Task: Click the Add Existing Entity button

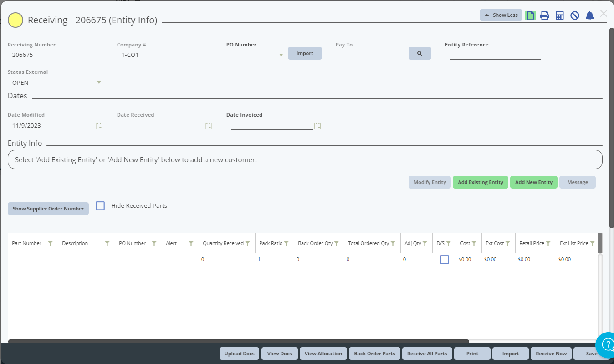Action: coord(480,182)
